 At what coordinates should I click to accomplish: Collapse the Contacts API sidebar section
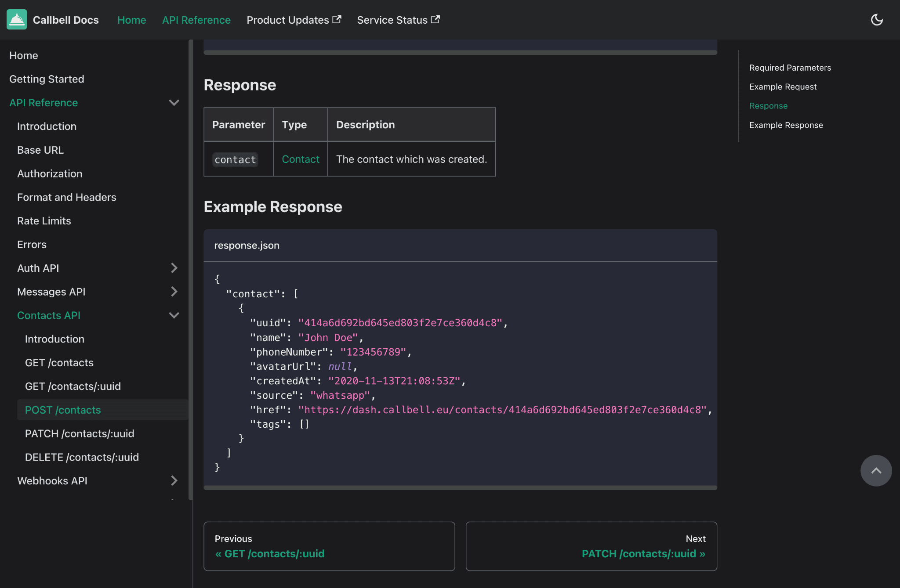[x=173, y=315]
